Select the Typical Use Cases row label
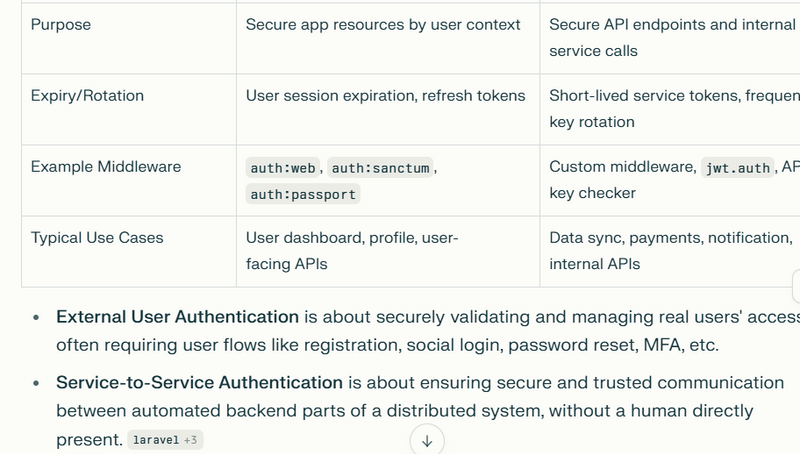800x454 pixels. click(x=97, y=238)
